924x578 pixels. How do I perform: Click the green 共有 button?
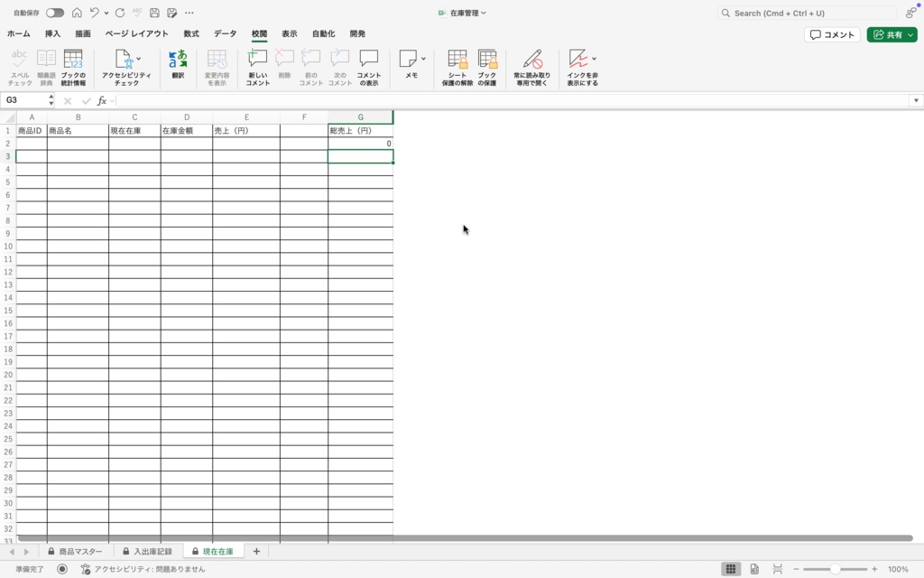pyautogui.click(x=892, y=35)
